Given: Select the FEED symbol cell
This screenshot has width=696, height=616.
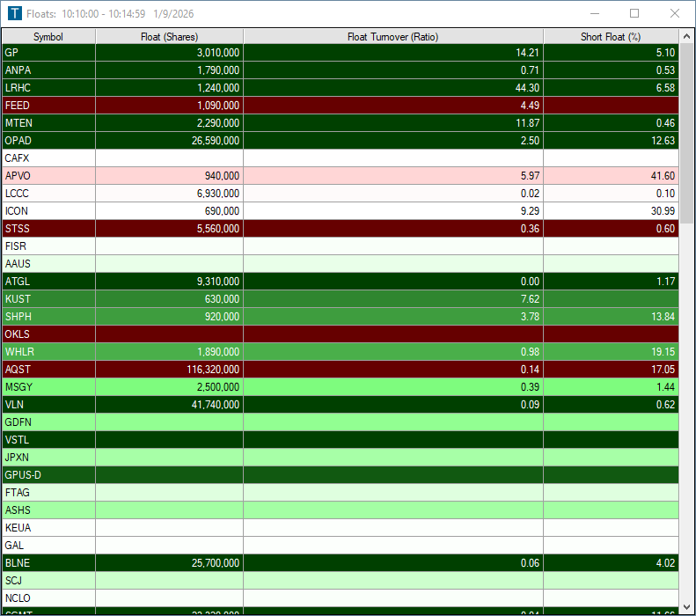Looking at the screenshot, I should click(x=48, y=106).
